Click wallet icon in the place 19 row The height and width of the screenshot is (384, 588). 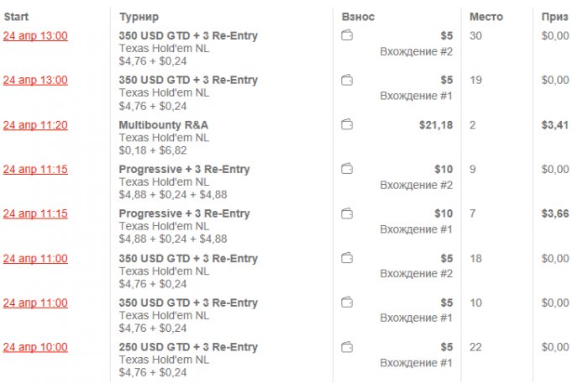pos(347,81)
